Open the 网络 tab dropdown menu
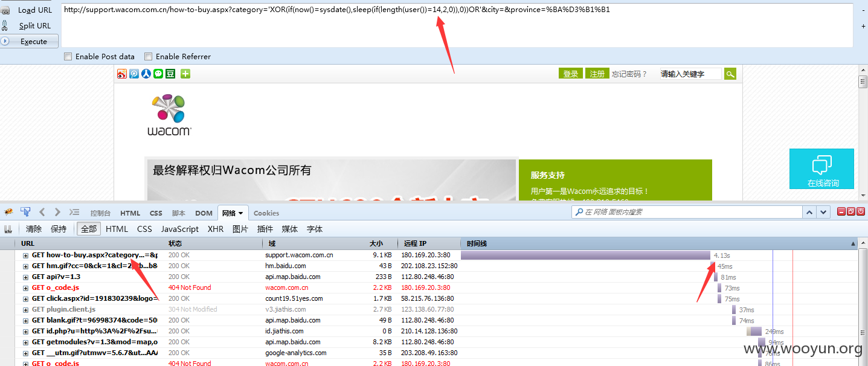Image resolution: width=868 pixels, height=366 pixels. tap(240, 213)
